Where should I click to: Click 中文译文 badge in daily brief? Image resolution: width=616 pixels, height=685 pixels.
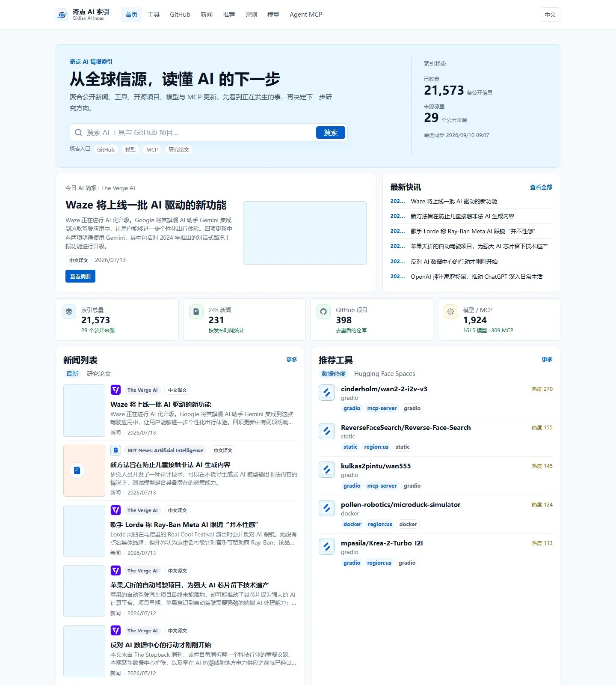pos(79,260)
